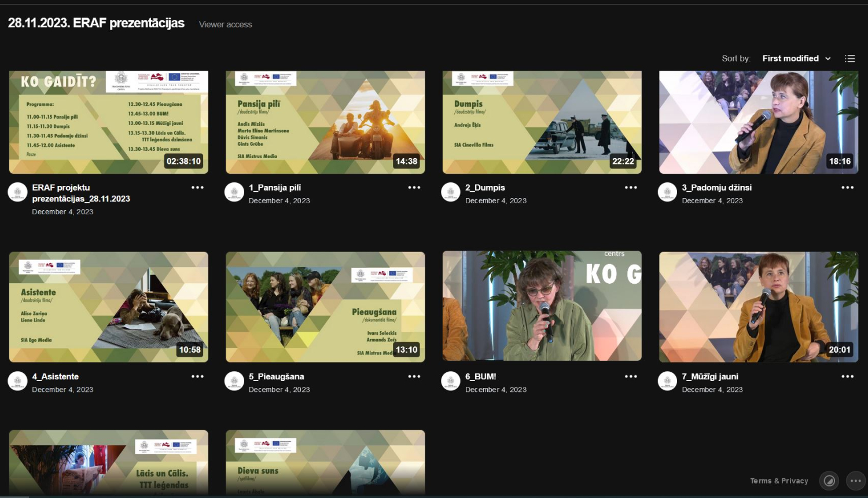Play the Pansija pilī video thumbnail
The width and height of the screenshot is (868, 498).
325,122
